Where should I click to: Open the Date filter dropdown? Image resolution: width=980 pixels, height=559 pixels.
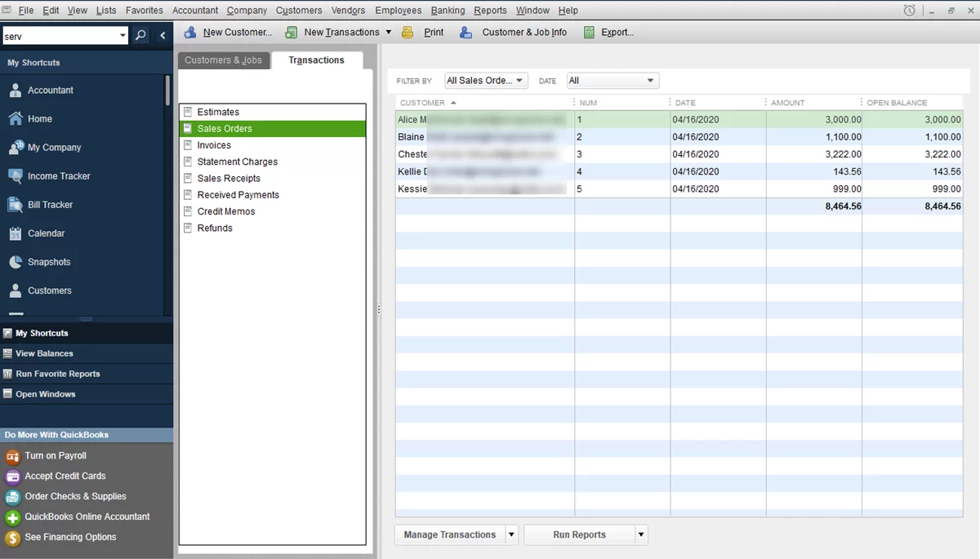[612, 80]
